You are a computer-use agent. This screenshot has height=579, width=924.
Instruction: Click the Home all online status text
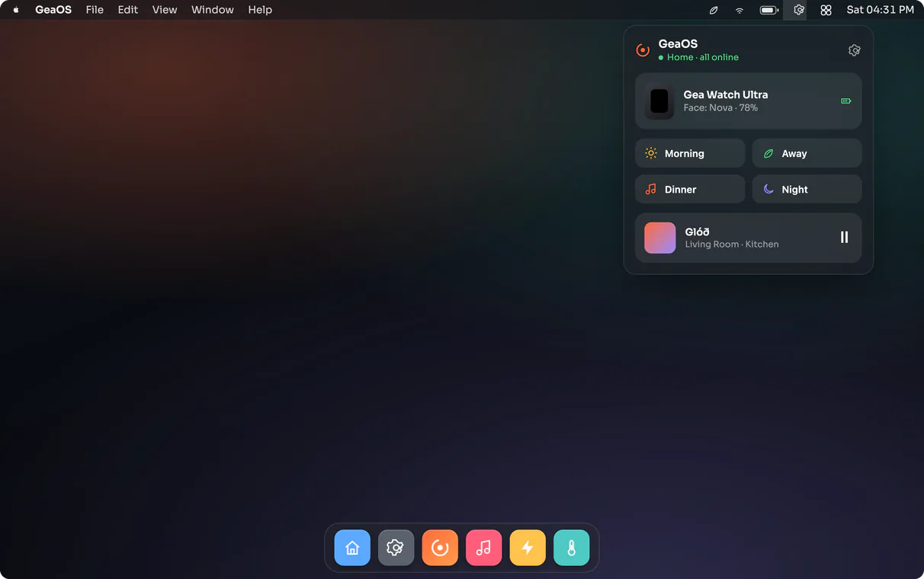point(703,57)
